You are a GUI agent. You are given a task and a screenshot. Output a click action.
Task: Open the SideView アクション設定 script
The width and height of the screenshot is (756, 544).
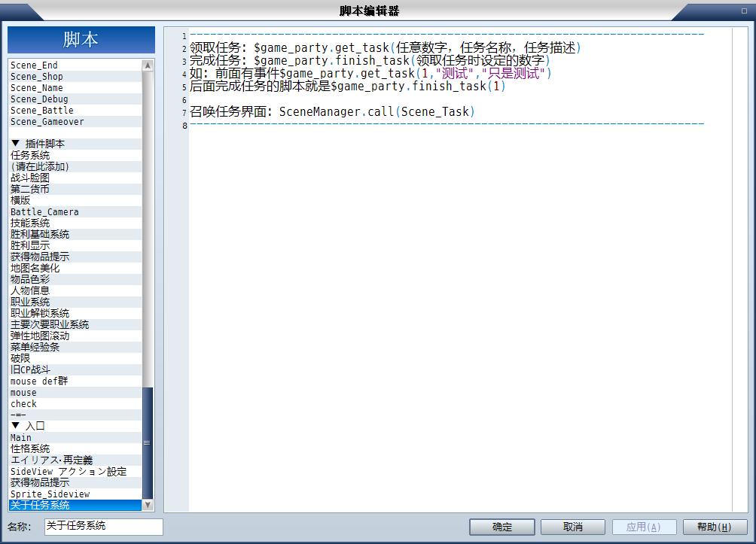click(76, 471)
